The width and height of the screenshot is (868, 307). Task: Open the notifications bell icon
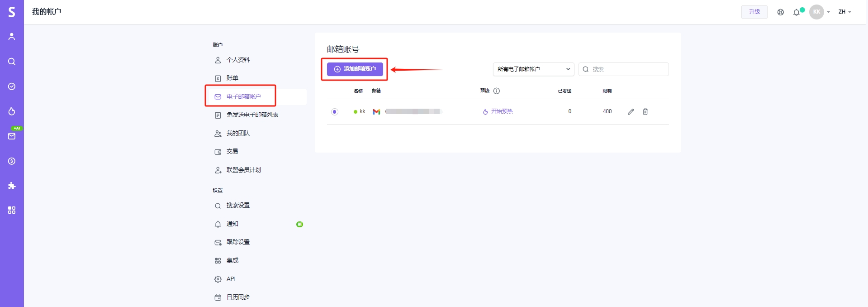[797, 12]
